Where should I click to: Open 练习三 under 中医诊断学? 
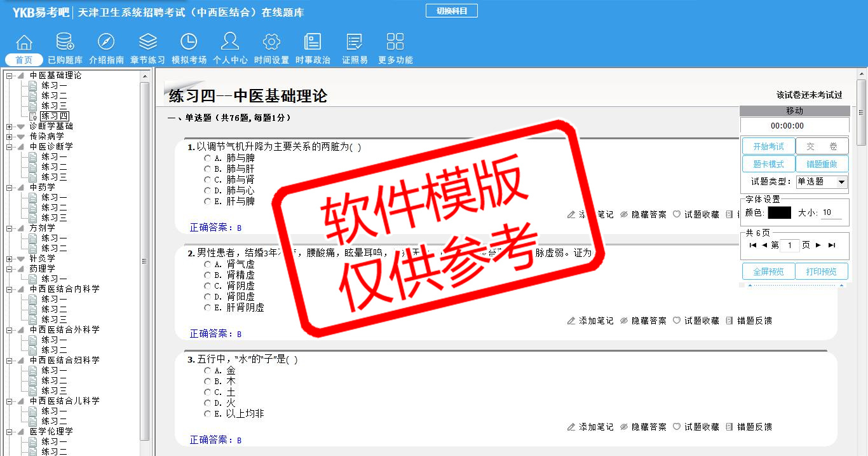pyautogui.click(x=54, y=177)
